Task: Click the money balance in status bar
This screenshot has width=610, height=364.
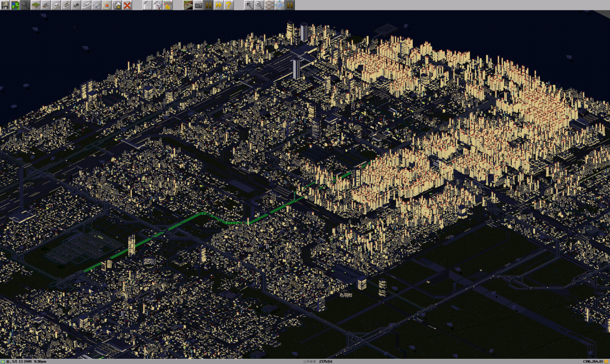Action: pos(325,361)
